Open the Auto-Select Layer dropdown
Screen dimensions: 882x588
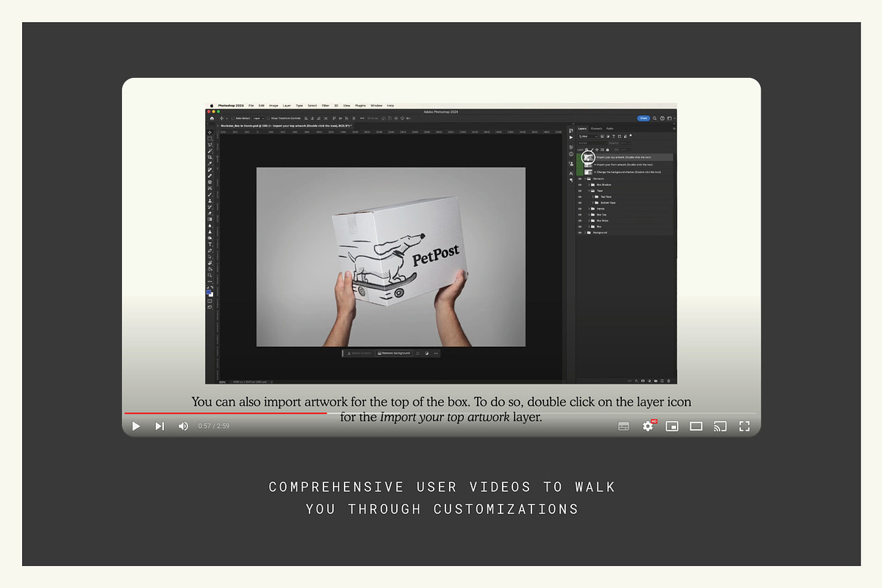[259, 118]
